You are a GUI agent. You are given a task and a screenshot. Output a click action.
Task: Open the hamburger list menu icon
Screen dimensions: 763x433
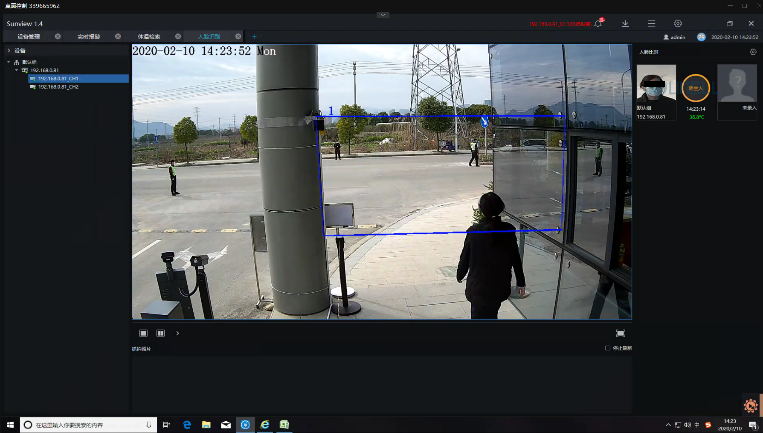pos(652,23)
